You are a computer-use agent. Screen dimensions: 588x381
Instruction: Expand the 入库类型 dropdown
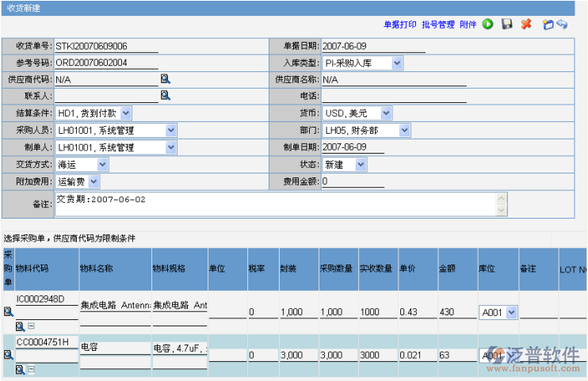point(397,63)
